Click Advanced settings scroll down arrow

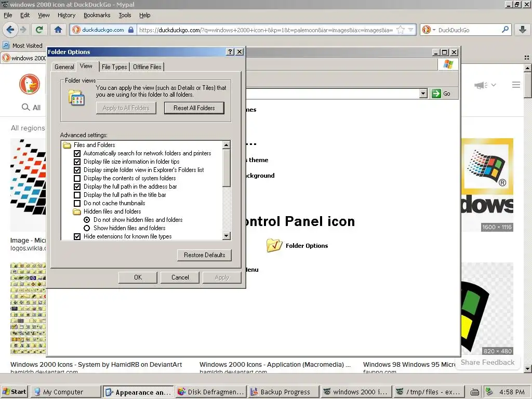point(227,236)
